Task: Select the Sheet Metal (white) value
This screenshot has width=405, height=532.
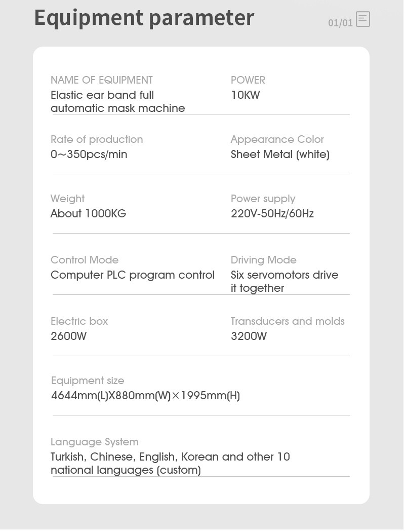Action: 280,155
